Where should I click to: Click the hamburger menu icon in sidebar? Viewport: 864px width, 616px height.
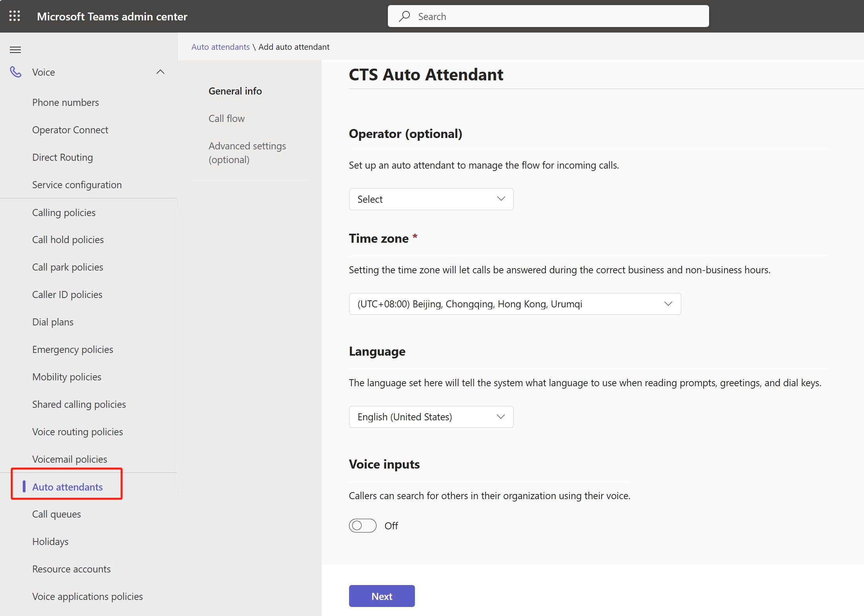coord(15,50)
